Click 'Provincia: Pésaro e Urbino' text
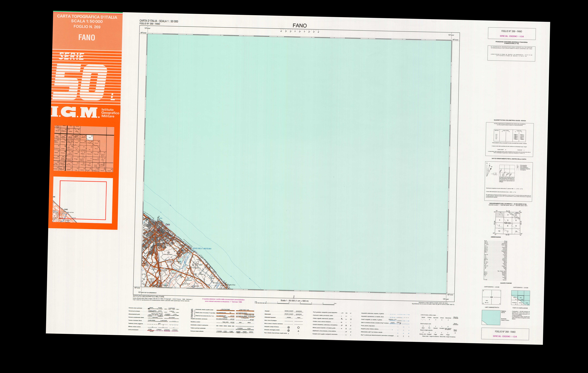 [505, 320]
